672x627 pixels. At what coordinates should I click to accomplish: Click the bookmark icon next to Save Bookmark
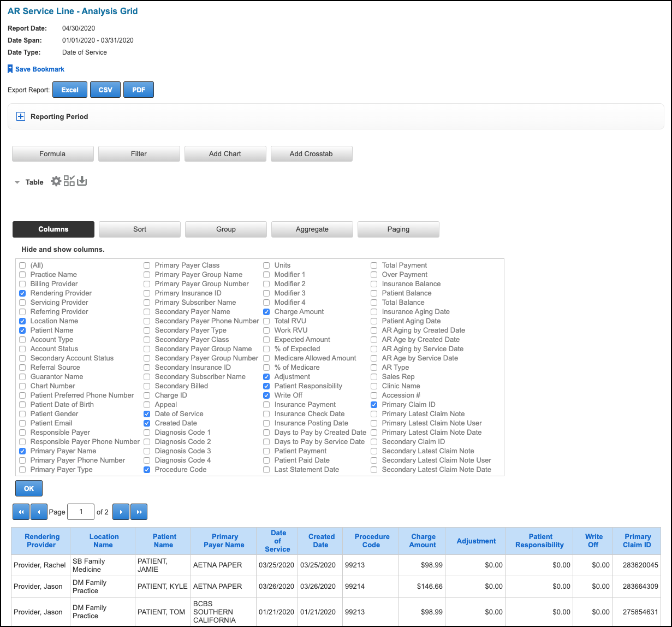point(9,68)
